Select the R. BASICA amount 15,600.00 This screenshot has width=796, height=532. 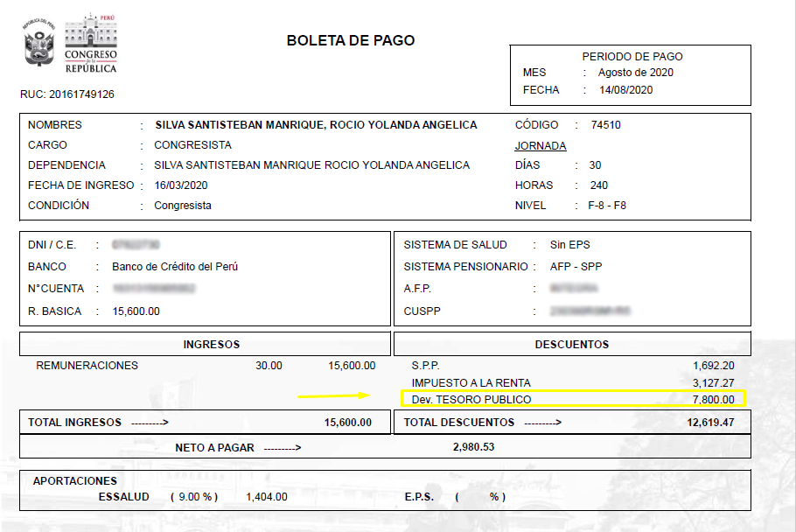tap(136, 311)
